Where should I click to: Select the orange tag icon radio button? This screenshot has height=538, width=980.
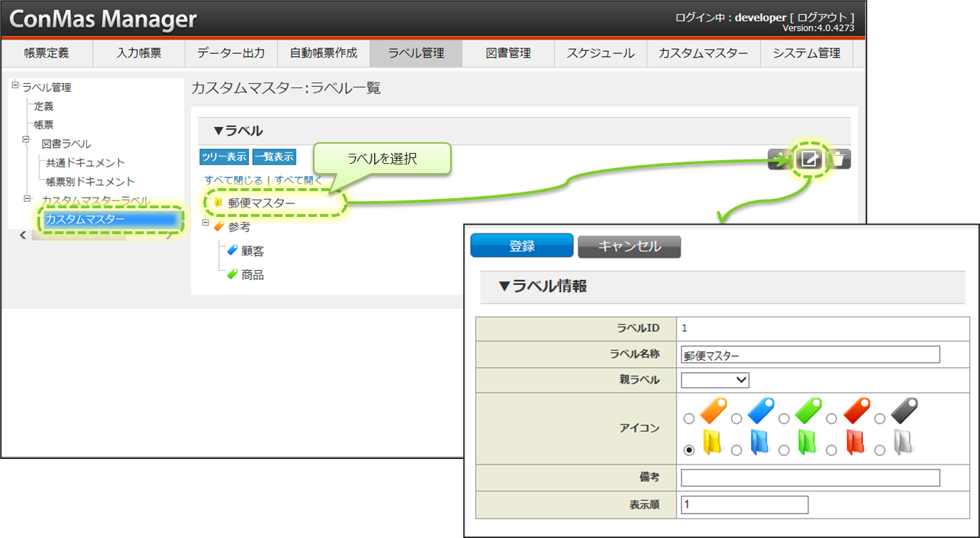tap(689, 418)
